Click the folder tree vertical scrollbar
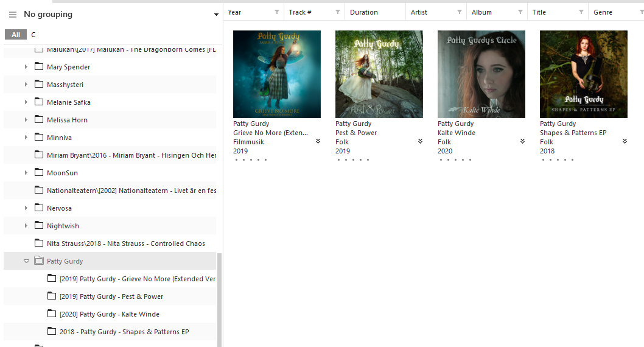Viewport: 644px width, 347px height. [219, 300]
